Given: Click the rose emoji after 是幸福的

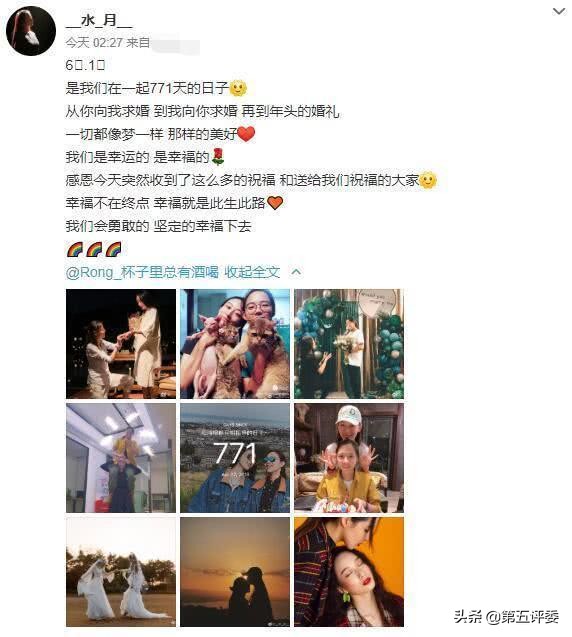Looking at the screenshot, I should pyautogui.click(x=218, y=157).
